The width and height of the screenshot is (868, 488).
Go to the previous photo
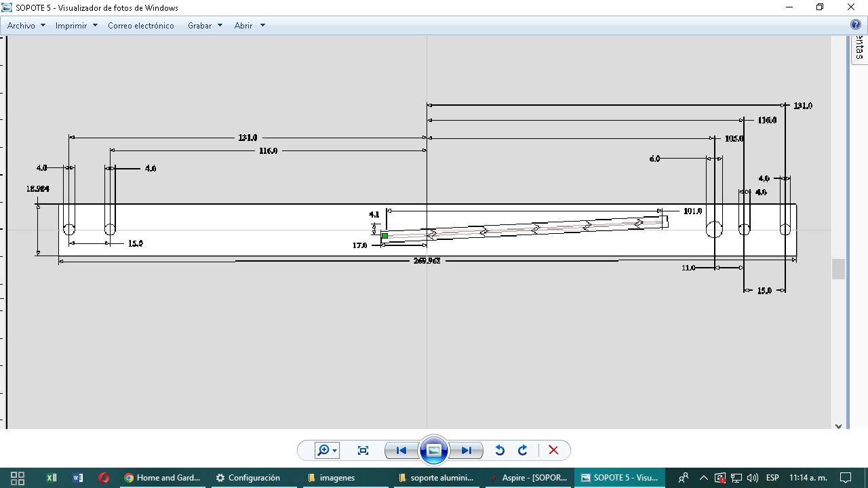click(401, 450)
